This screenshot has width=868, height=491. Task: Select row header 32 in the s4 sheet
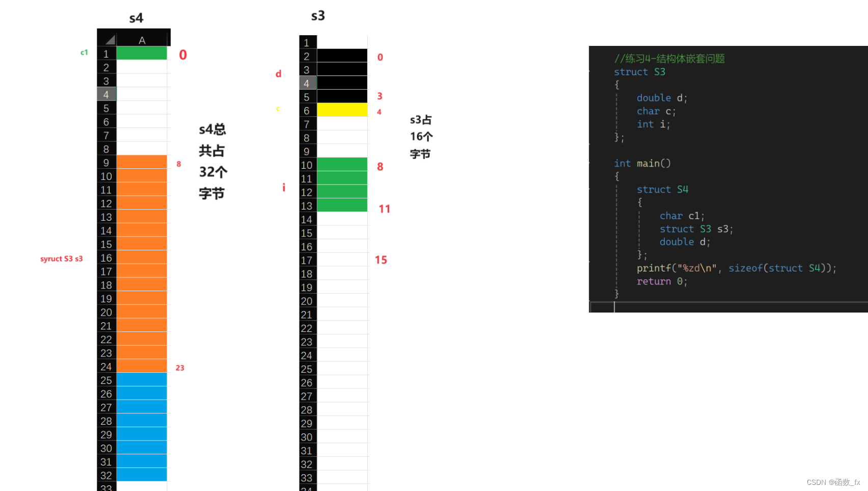coord(106,475)
